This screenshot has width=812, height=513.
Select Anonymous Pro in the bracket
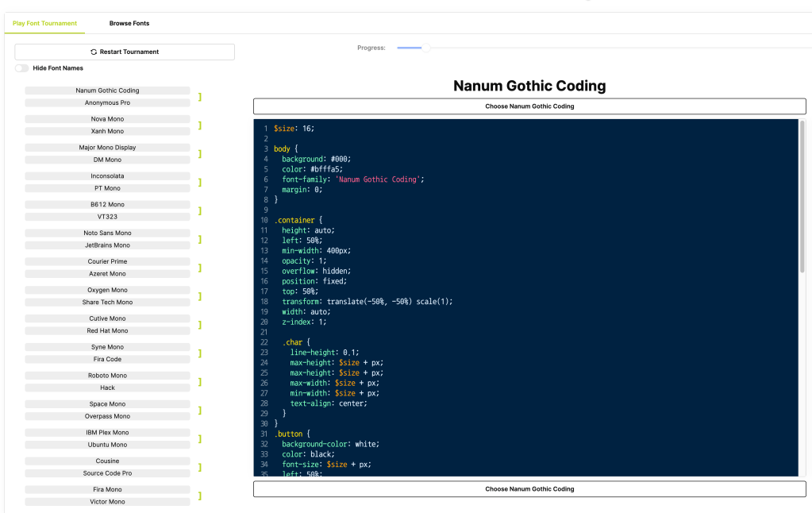[107, 102]
